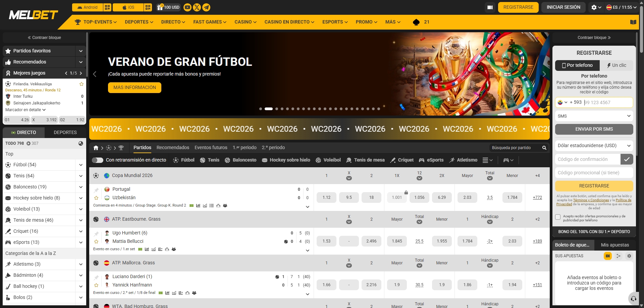Click the breadcrumb football icon
This screenshot has height=308, width=644.
(109, 148)
